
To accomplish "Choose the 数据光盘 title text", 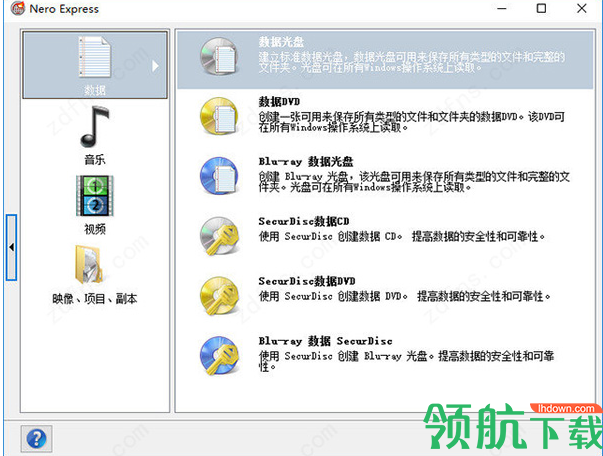I will [281, 42].
